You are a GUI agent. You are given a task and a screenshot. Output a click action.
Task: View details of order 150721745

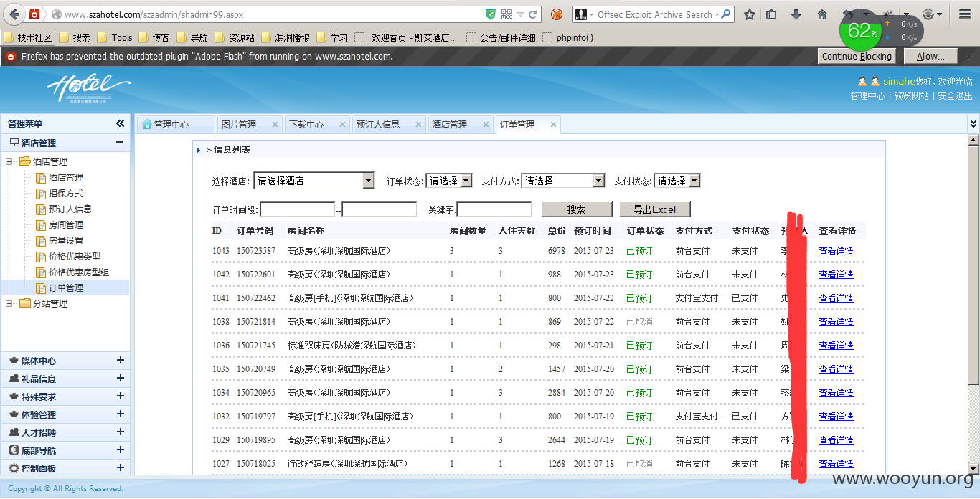[x=837, y=346]
